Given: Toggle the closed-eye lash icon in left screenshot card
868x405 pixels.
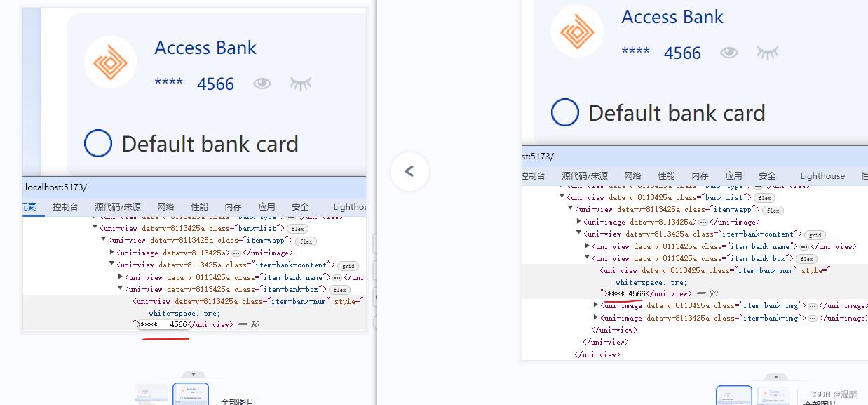Looking at the screenshot, I should tap(301, 84).
